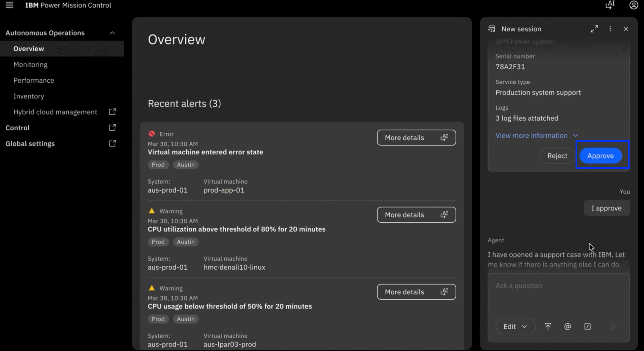This screenshot has height=351, width=644.
Task: Navigate to Inventory
Action: click(29, 96)
